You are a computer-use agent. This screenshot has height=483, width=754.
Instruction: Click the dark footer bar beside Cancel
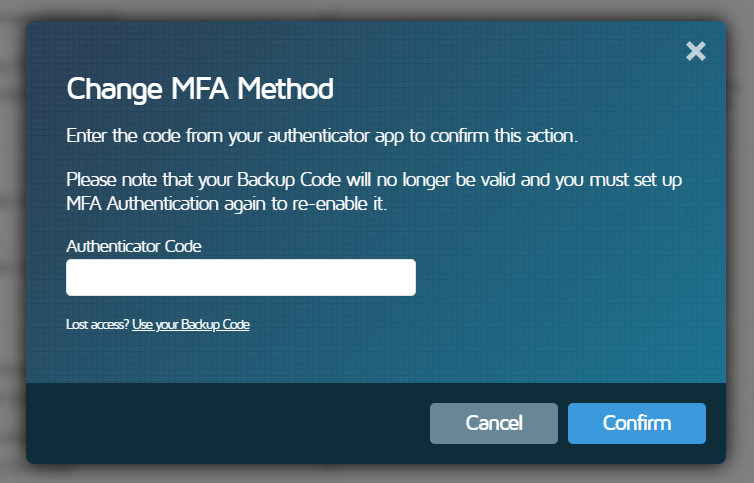click(x=230, y=423)
